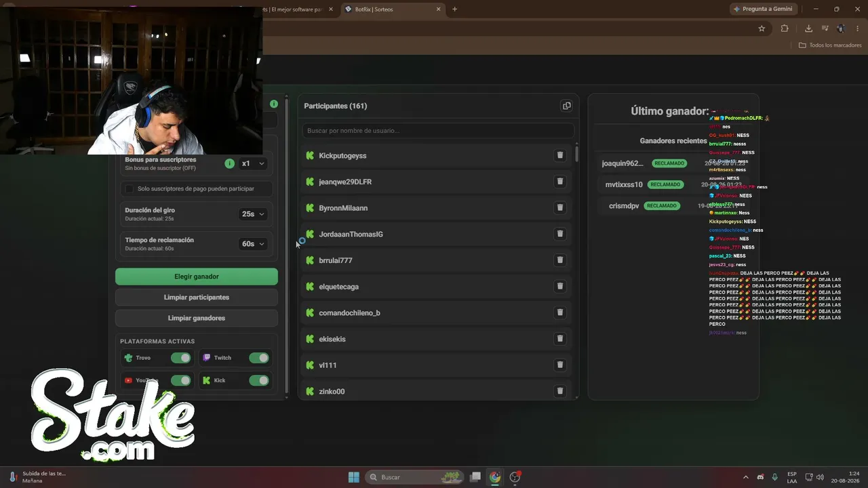This screenshot has height=488, width=868.
Task: Click the green info icon above settings
Action: point(274,104)
